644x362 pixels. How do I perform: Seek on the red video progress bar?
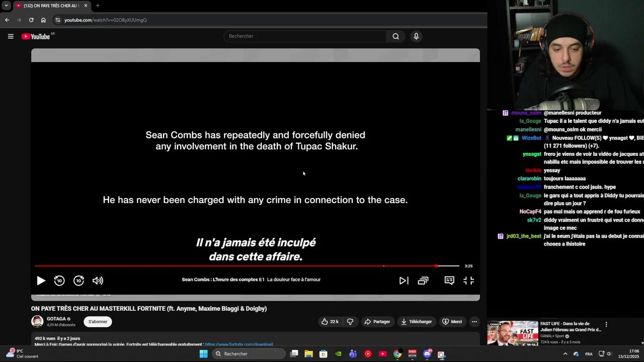pos(247,266)
